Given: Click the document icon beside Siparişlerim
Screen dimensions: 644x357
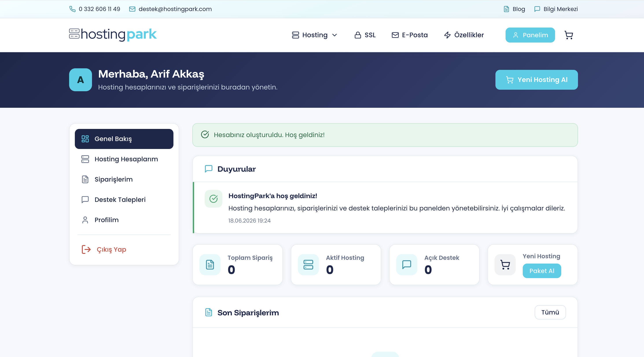Looking at the screenshot, I should [85, 180].
